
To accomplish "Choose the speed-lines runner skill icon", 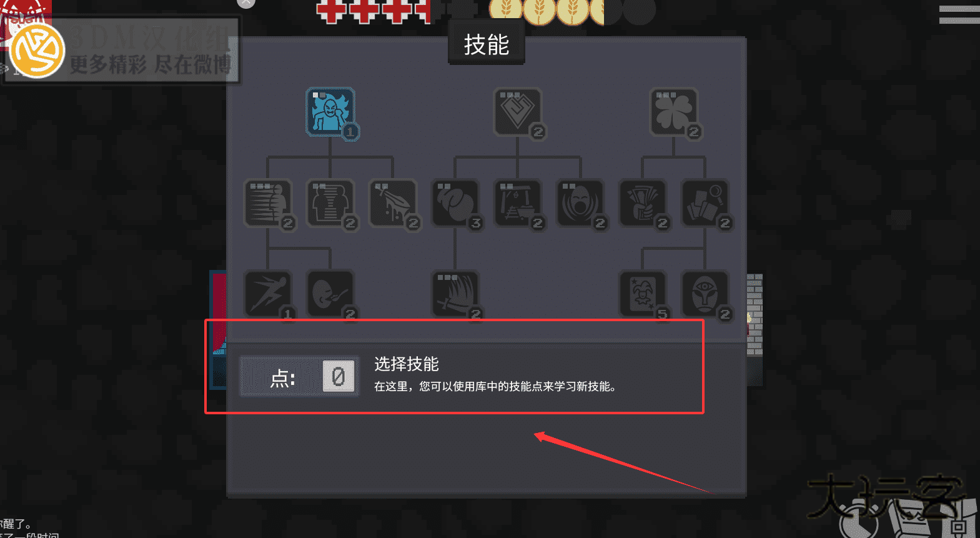I will [x=268, y=203].
